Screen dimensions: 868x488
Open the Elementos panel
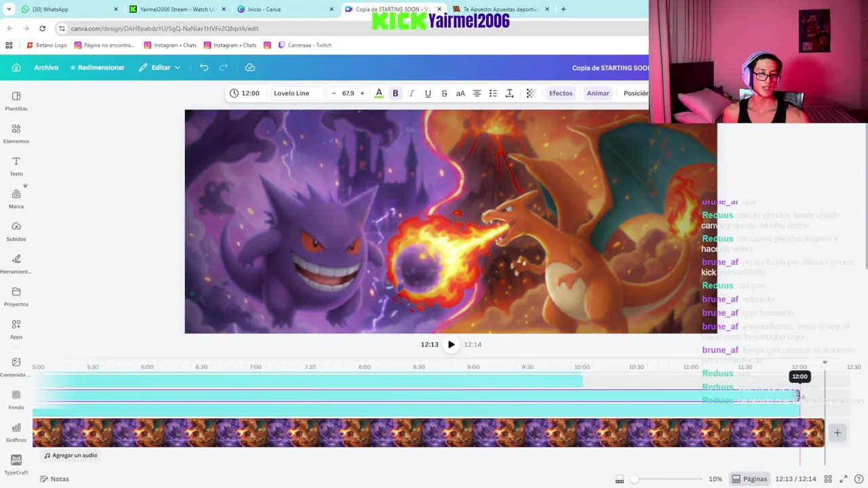[x=16, y=134]
